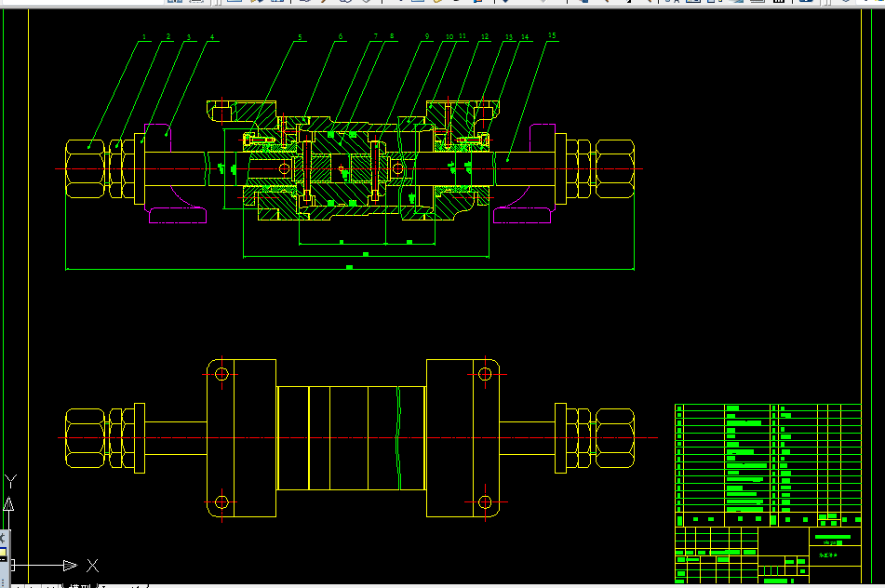Click the UCS X axis label
The height and width of the screenshot is (588, 885).
(92, 566)
